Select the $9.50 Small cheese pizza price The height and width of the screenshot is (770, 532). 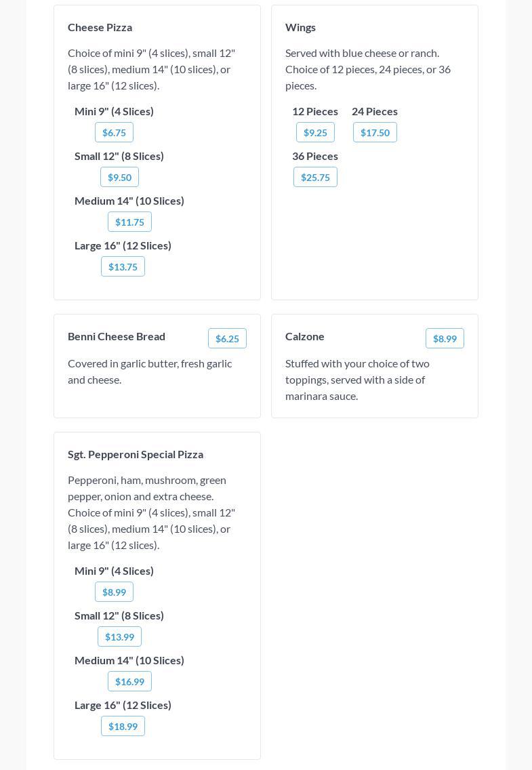(x=119, y=178)
